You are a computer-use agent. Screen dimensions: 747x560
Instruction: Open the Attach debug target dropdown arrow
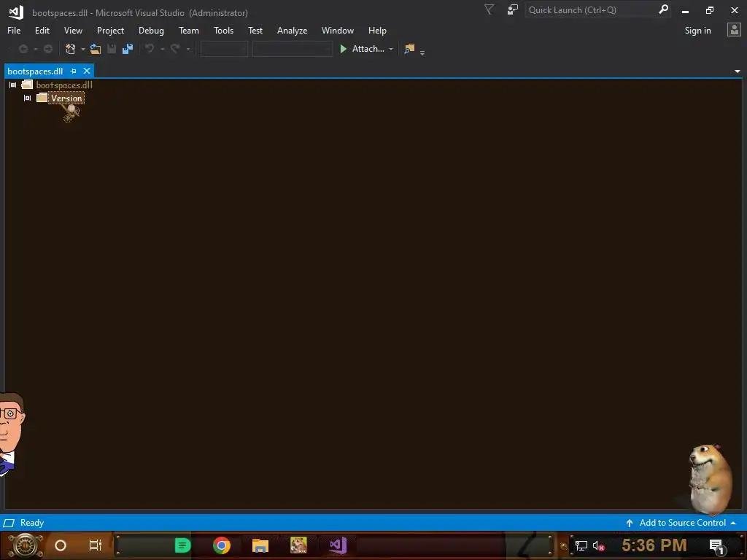391,49
